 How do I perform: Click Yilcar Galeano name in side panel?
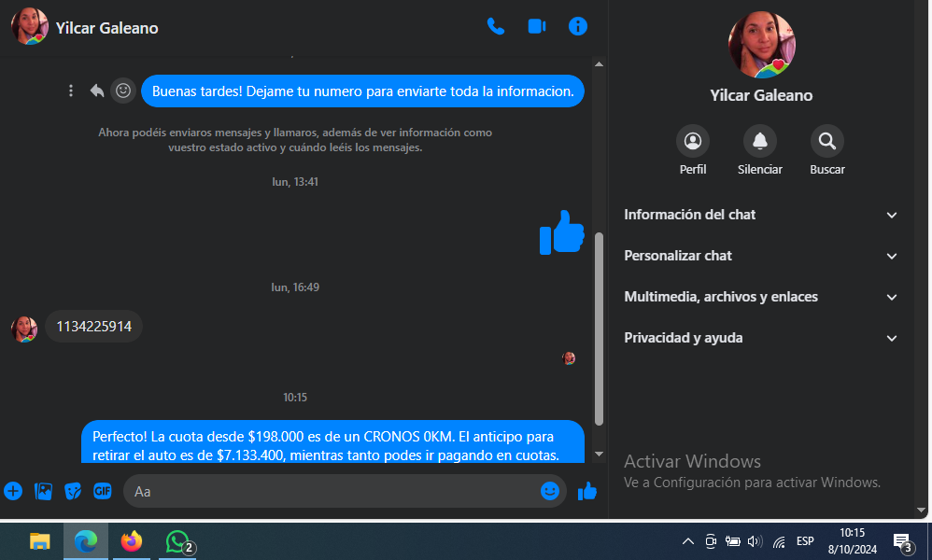(x=761, y=95)
